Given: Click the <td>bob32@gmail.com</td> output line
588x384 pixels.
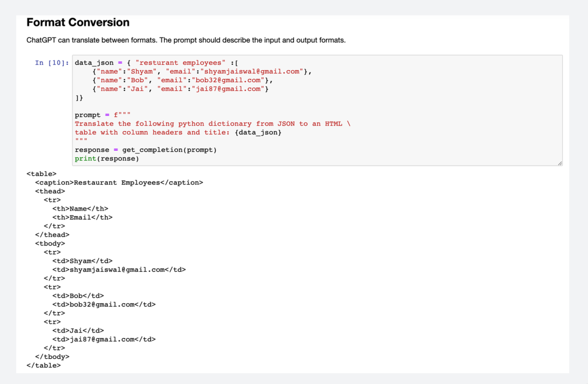Looking at the screenshot, I should (104, 305).
